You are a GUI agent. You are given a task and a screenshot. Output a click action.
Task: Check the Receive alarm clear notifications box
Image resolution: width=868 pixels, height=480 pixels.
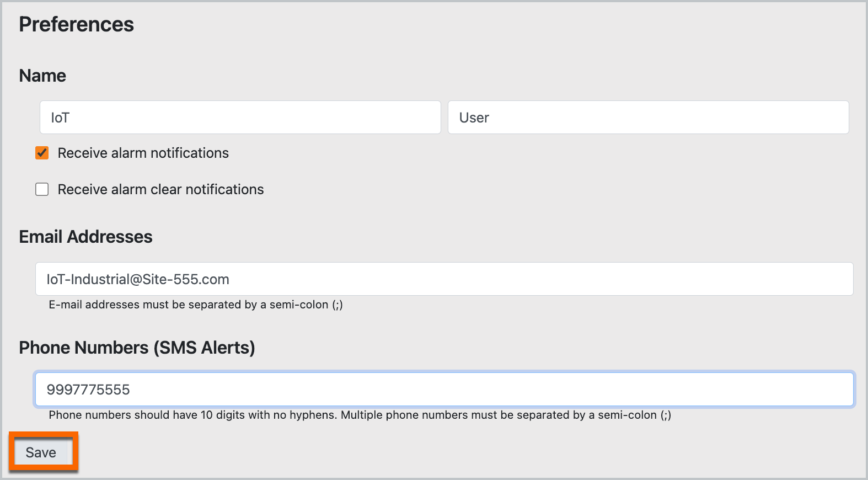point(42,189)
